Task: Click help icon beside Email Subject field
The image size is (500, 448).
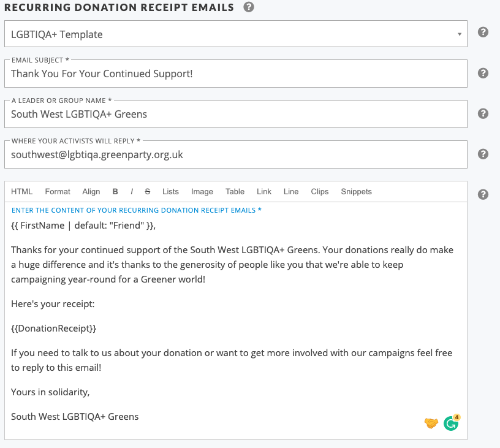Action: click(x=483, y=73)
